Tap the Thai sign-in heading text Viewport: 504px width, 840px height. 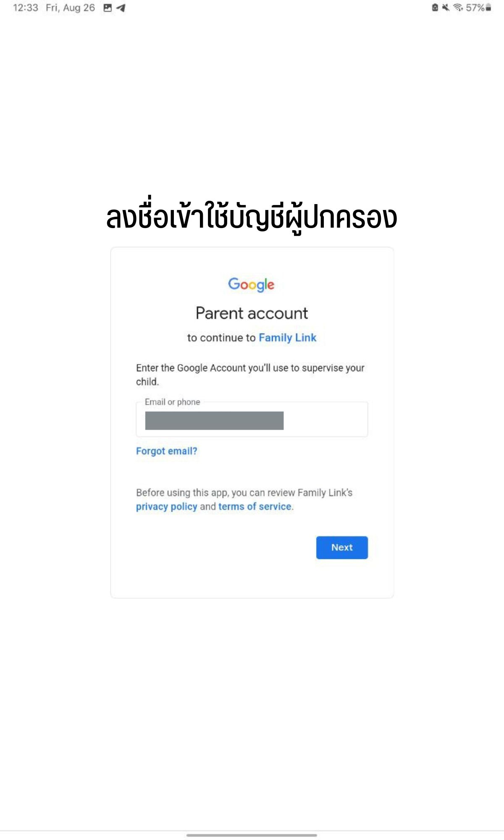252,217
